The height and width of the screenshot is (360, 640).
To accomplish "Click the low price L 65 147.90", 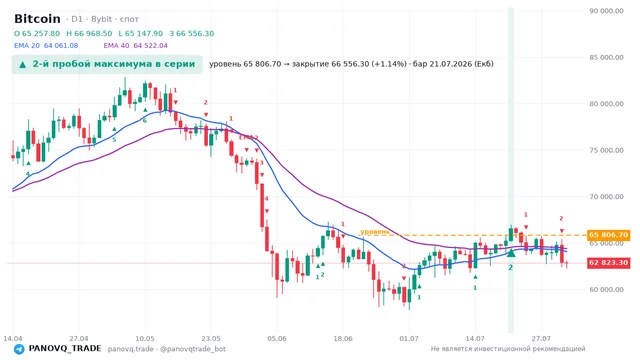I will pos(140,33).
